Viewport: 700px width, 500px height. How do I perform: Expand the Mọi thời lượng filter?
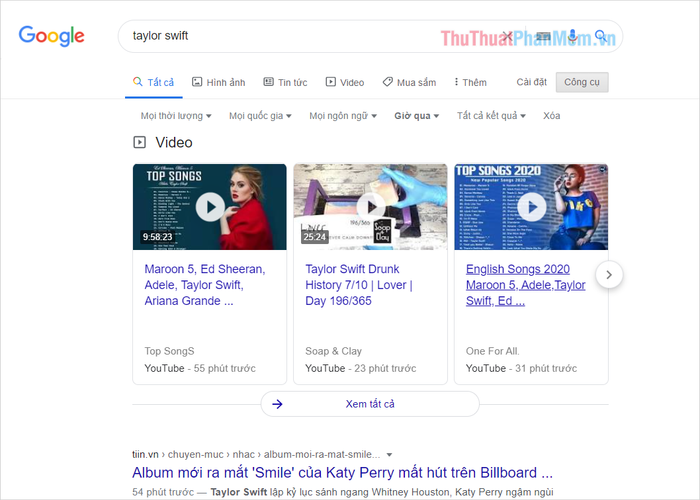176,116
